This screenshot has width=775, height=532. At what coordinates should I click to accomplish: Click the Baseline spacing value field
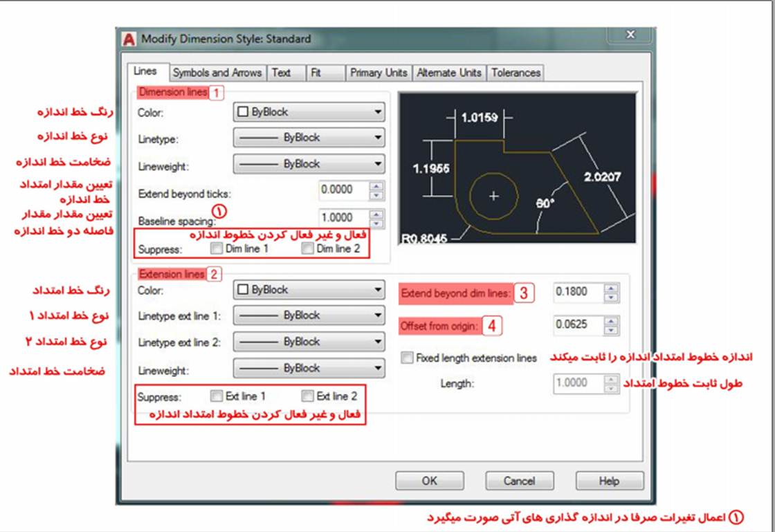coord(343,218)
